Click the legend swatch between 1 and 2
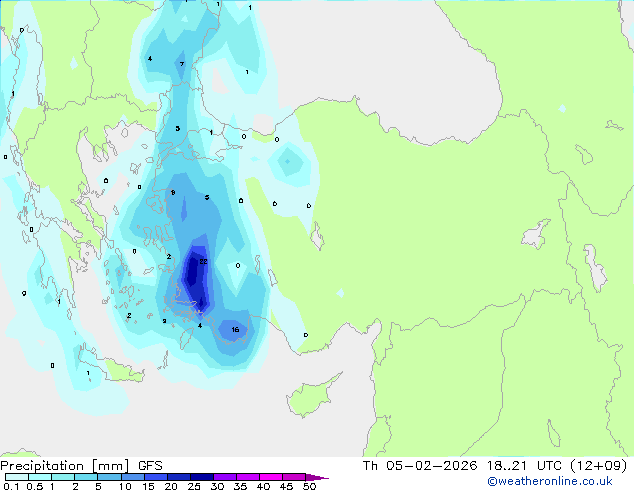The width and height of the screenshot is (634, 490). 63,477
